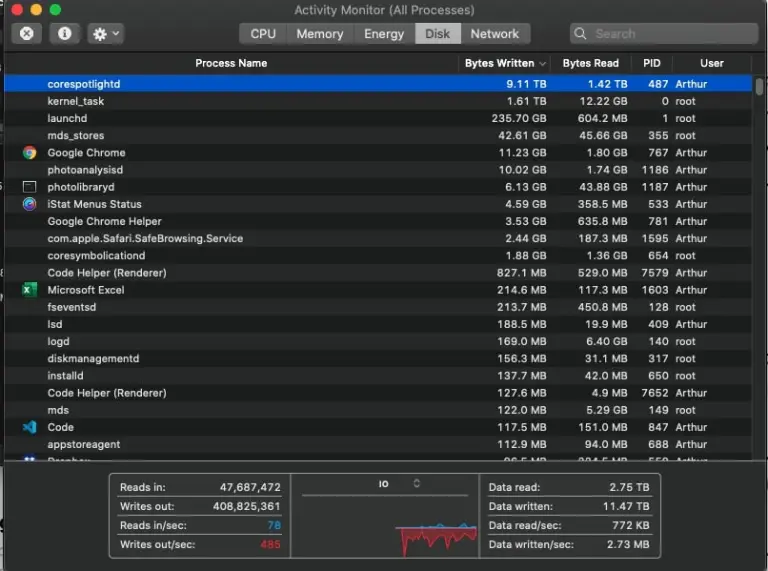Click the search magnifier icon
768x571 pixels.
582,34
